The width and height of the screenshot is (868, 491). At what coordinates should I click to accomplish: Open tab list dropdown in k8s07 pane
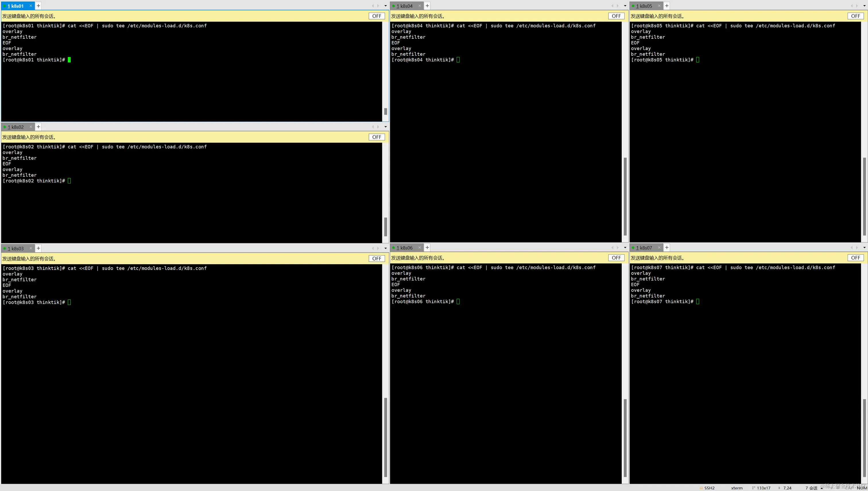point(864,248)
